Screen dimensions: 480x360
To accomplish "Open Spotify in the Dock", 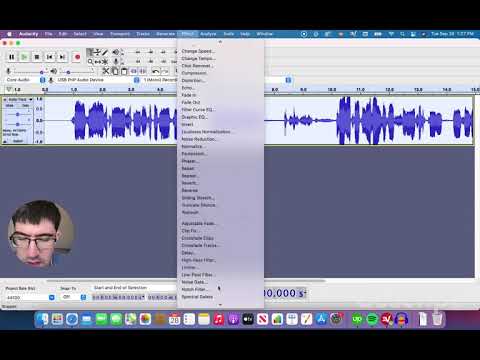I will pyautogui.click(x=372, y=319).
